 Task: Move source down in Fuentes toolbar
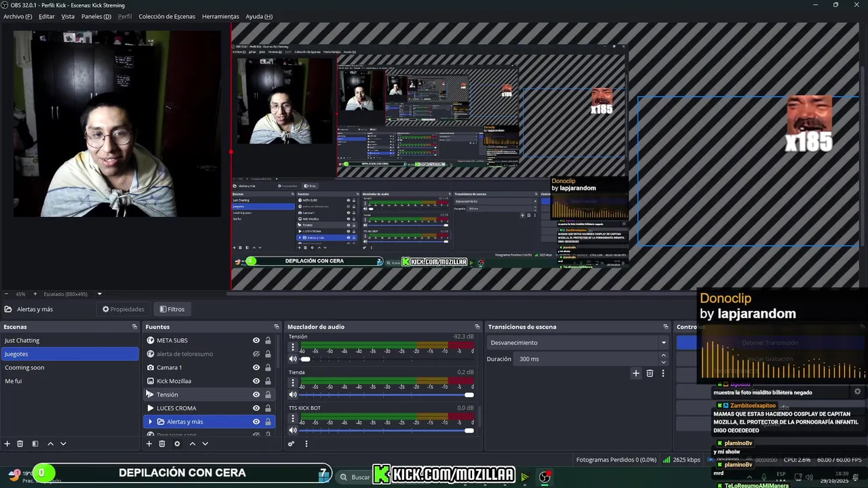[x=205, y=444]
